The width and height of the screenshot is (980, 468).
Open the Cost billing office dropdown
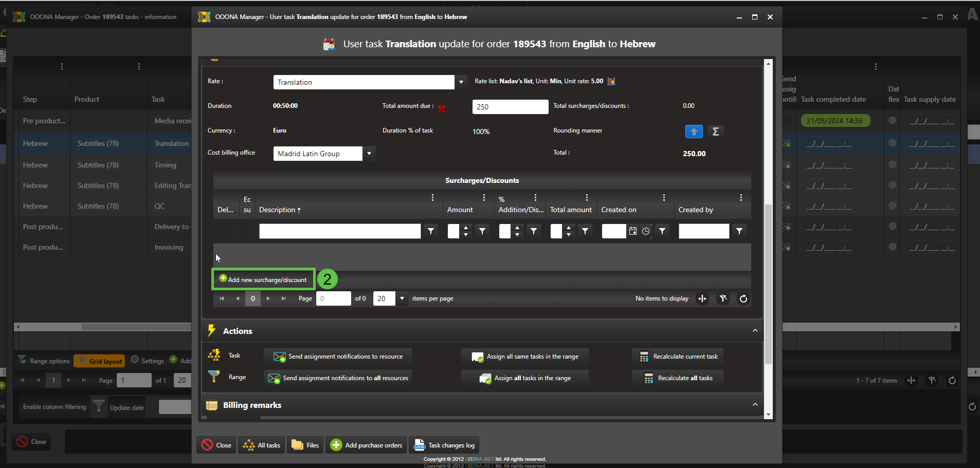[x=369, y=154]
